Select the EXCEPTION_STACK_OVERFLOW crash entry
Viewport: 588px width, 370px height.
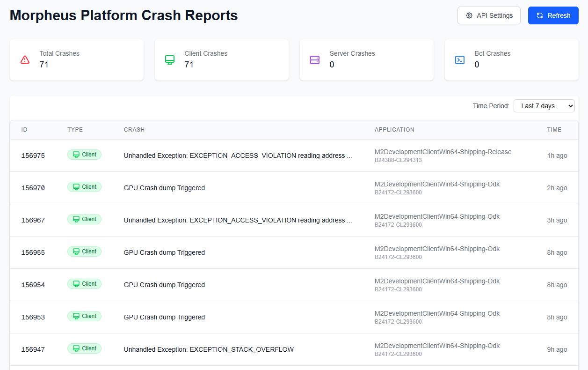[209, 349]
